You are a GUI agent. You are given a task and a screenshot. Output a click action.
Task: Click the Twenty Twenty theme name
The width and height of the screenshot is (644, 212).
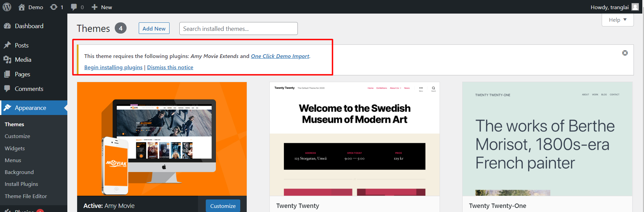tap(298, 206)
